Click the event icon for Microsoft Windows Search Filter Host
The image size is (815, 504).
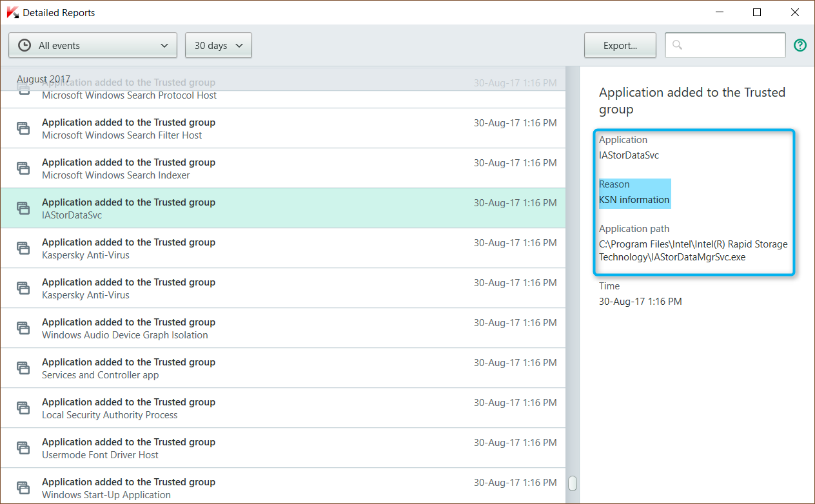pyautogui.click(x=23, y=128)
